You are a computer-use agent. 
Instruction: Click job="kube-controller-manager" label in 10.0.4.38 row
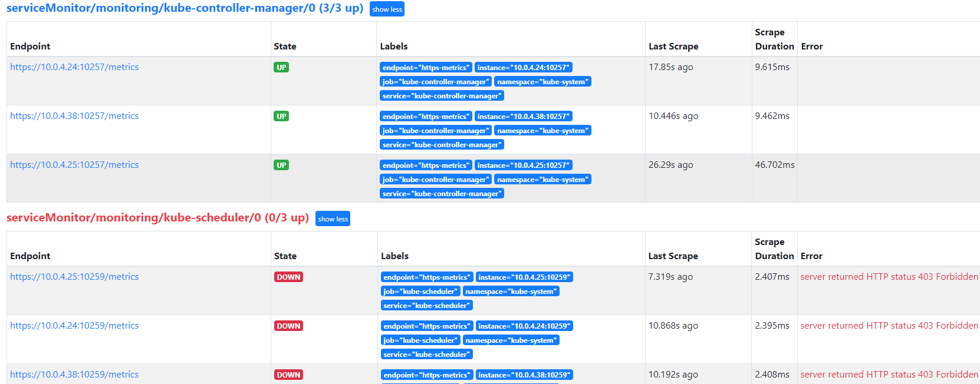[x=436, y=131]
